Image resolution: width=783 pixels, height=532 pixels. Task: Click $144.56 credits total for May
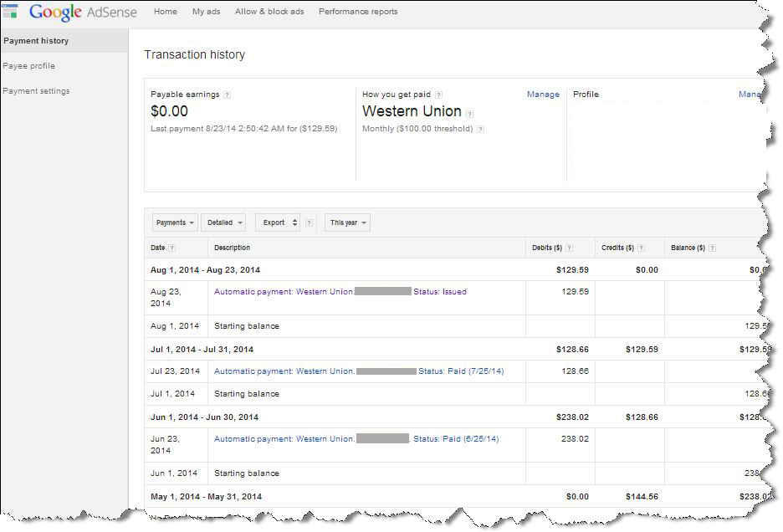tap(642, 497)
